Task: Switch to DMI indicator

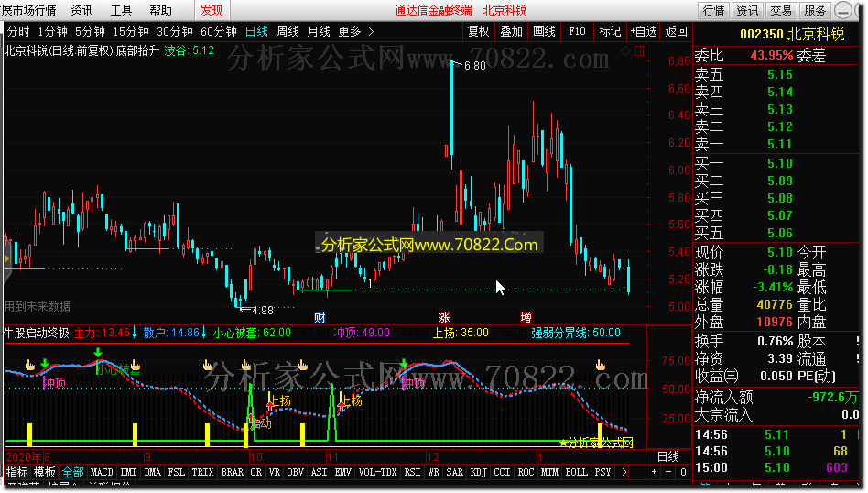Action: 128,472
